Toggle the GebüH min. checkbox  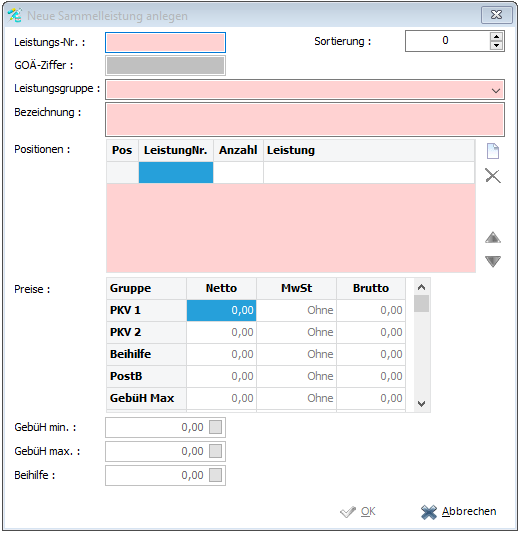pyautogui.click(x=215, y=427)
